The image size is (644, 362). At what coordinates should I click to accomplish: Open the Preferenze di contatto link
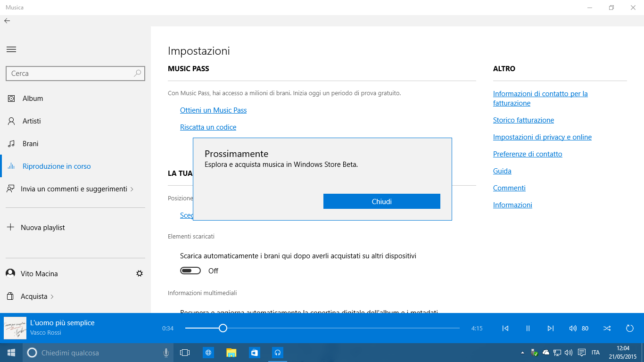pyautogui.click(x=528, y=154)
